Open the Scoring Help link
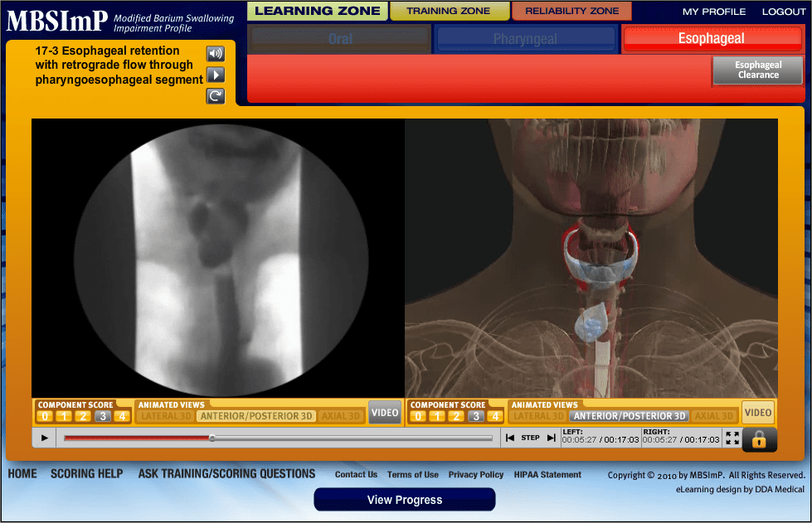The width and height of the screenshot is (812, 523). click(x=86, y=474)
